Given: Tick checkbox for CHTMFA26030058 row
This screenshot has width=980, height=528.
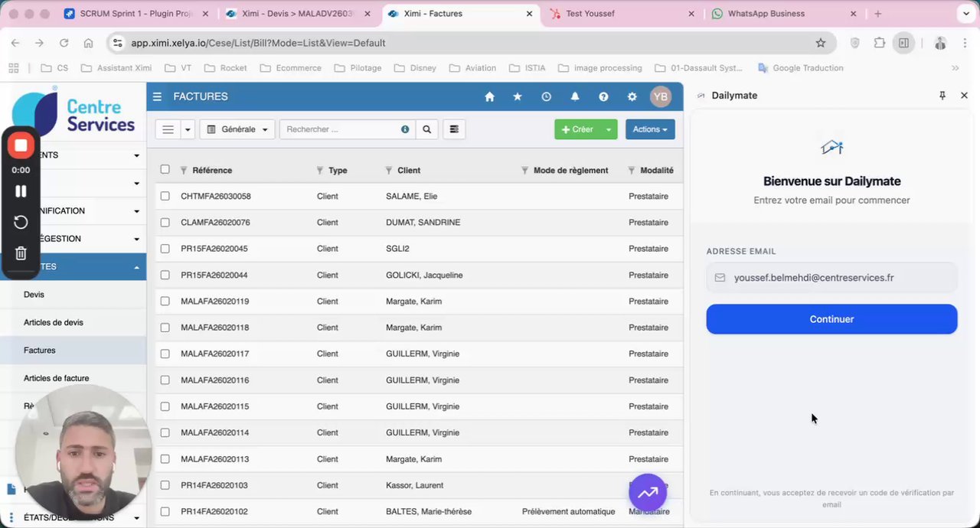Looking at the screenshot, I should [x=165, y=196].
